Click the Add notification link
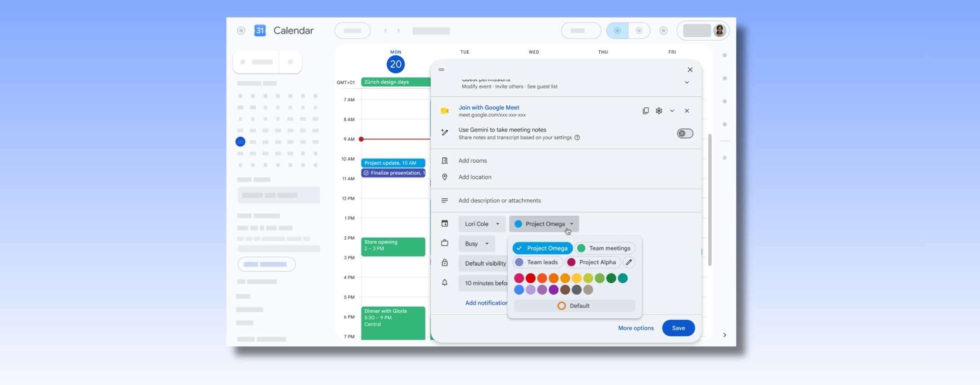 (x=486, y=303)
